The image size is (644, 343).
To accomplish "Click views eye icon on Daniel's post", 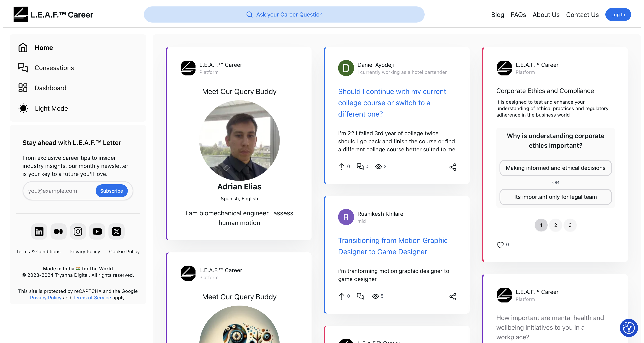I will (x=379, y=166).
